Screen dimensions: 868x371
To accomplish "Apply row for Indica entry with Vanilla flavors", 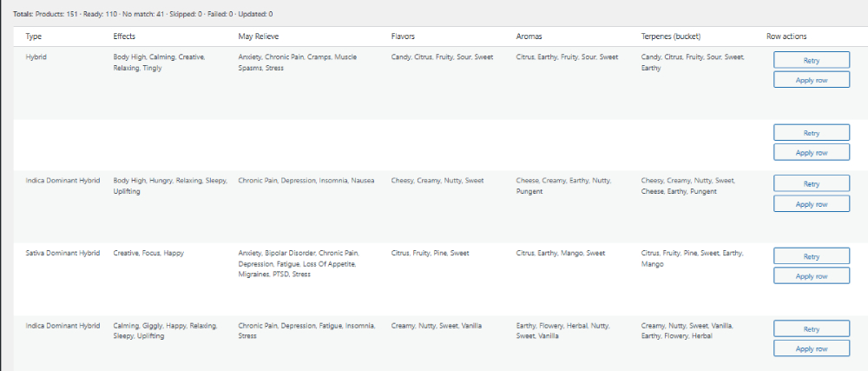I will 811,349.
